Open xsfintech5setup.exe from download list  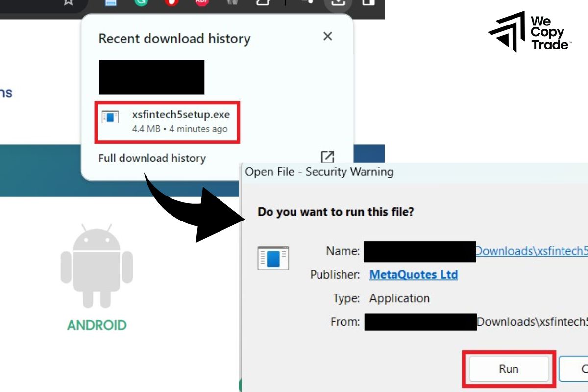pos(180,115)
